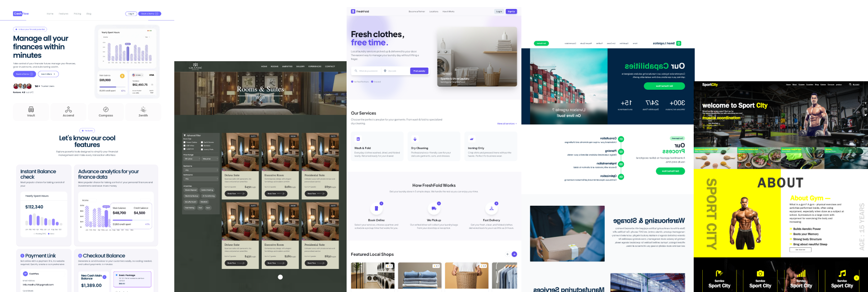The image size is (868, 292).
Task: Select the Accend icon card
Action: click(x=68, y=111)
